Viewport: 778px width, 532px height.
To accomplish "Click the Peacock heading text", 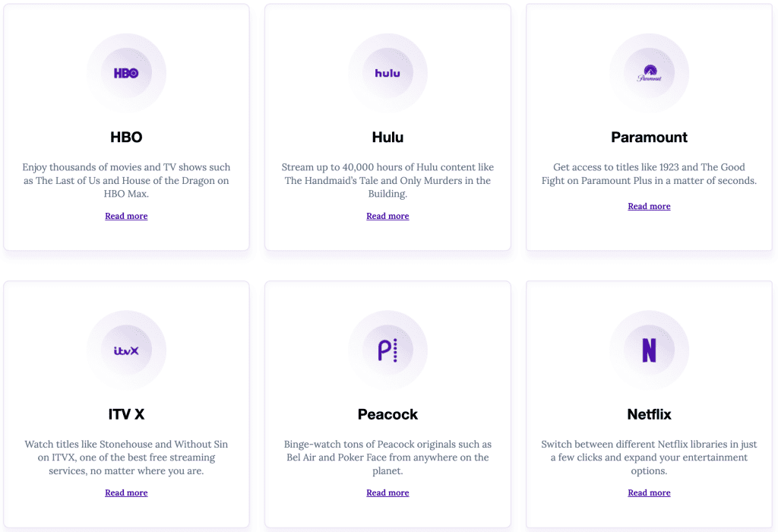I will tap(387, 414).
